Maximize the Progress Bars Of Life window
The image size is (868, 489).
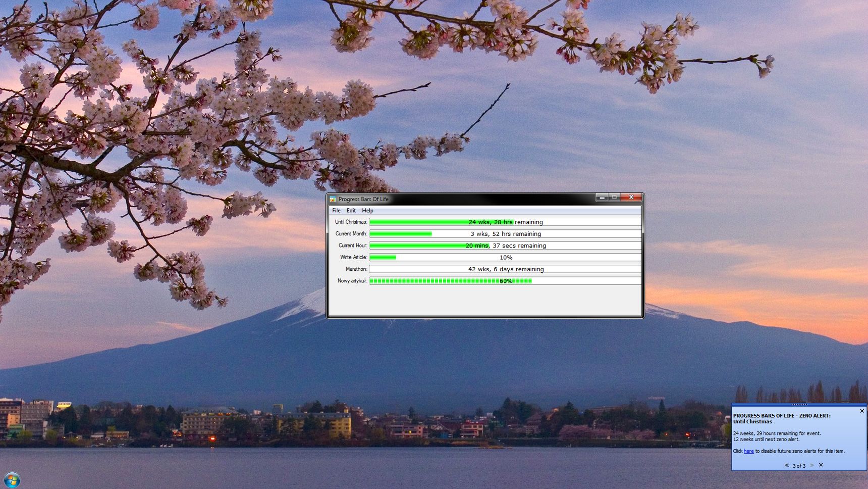pos(614,198)
